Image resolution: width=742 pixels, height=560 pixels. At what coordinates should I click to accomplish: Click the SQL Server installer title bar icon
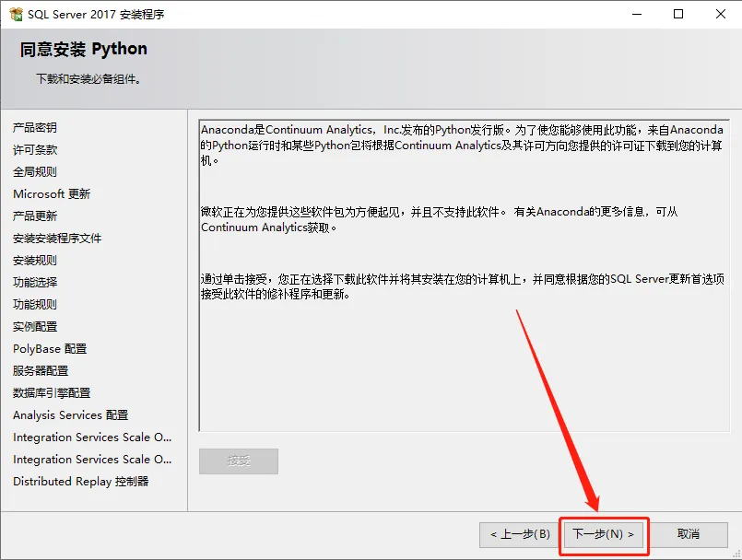point(16,14)
